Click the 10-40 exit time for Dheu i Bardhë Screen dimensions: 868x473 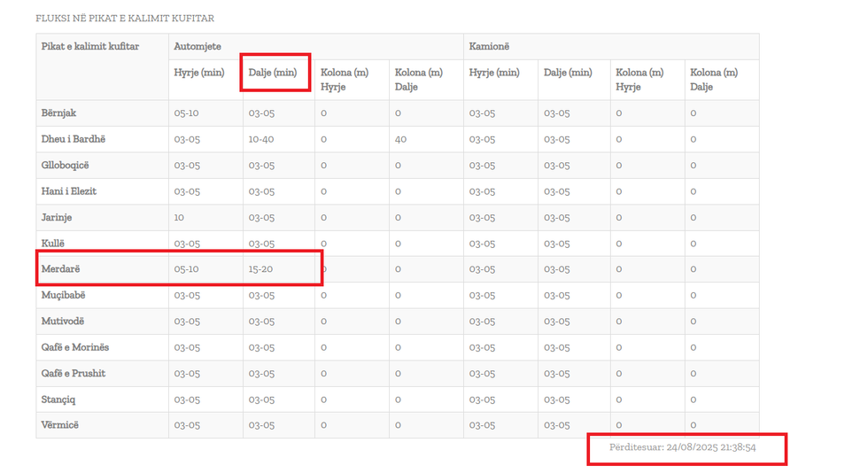pos(261,139)
